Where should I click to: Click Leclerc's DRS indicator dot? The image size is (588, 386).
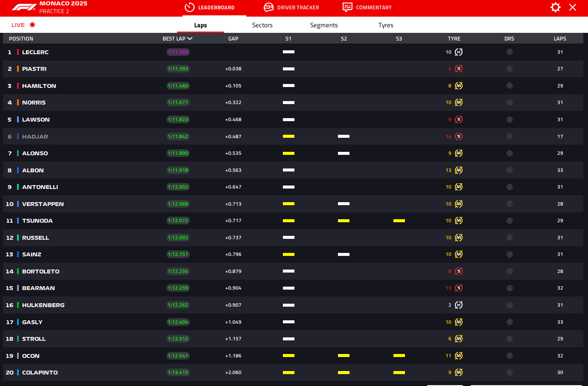click(x=509, y=52)
